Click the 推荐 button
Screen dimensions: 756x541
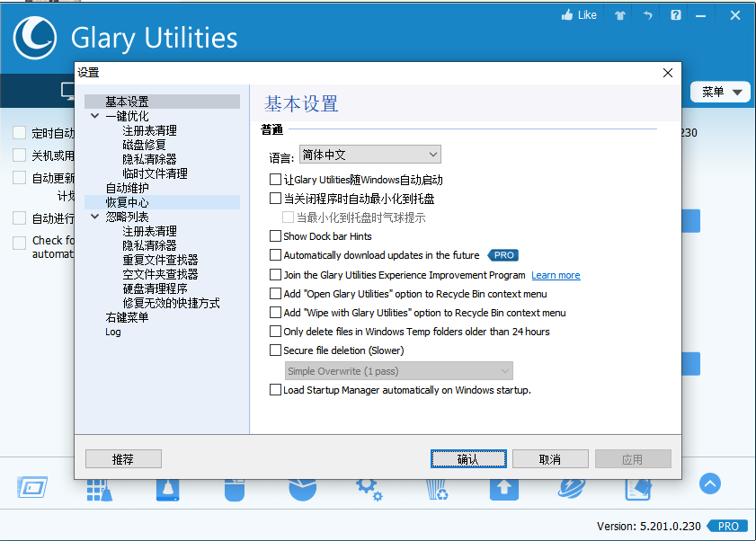click(123, 459)
